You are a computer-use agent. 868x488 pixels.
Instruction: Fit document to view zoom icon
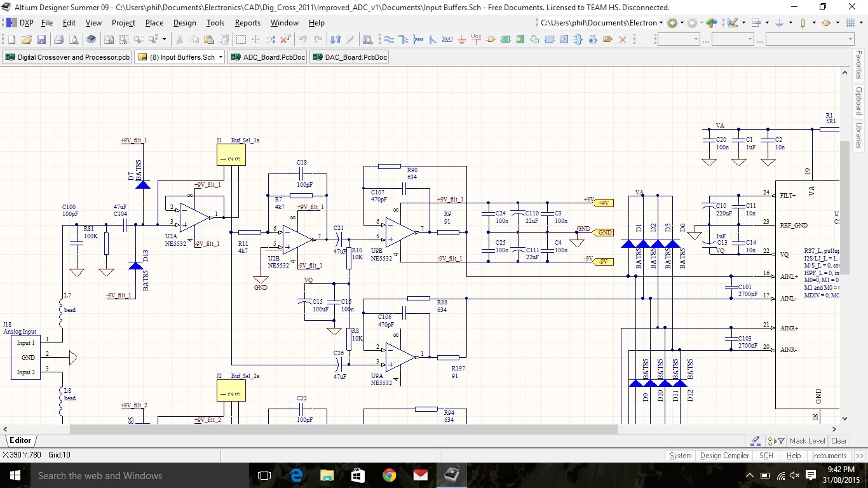109,39
